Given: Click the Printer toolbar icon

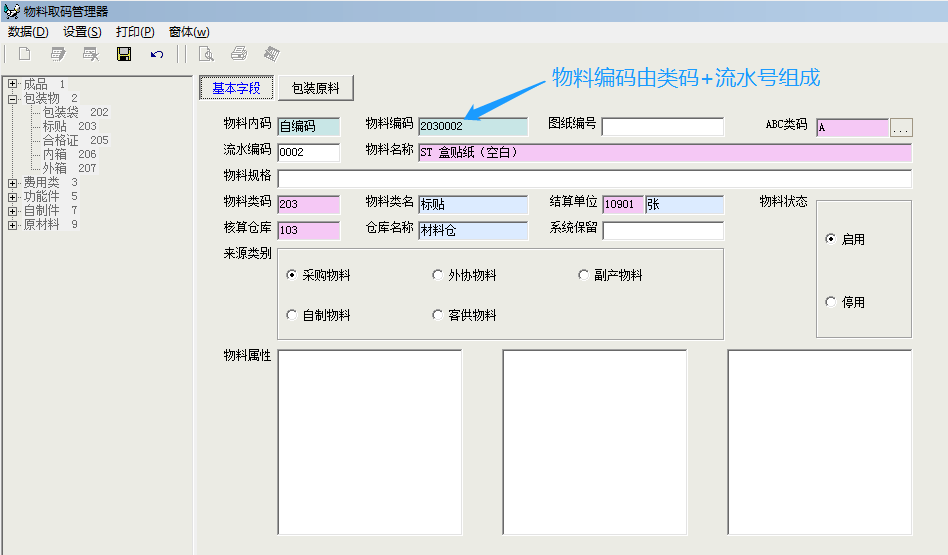Looking at the screenshot, I should 239,54.
